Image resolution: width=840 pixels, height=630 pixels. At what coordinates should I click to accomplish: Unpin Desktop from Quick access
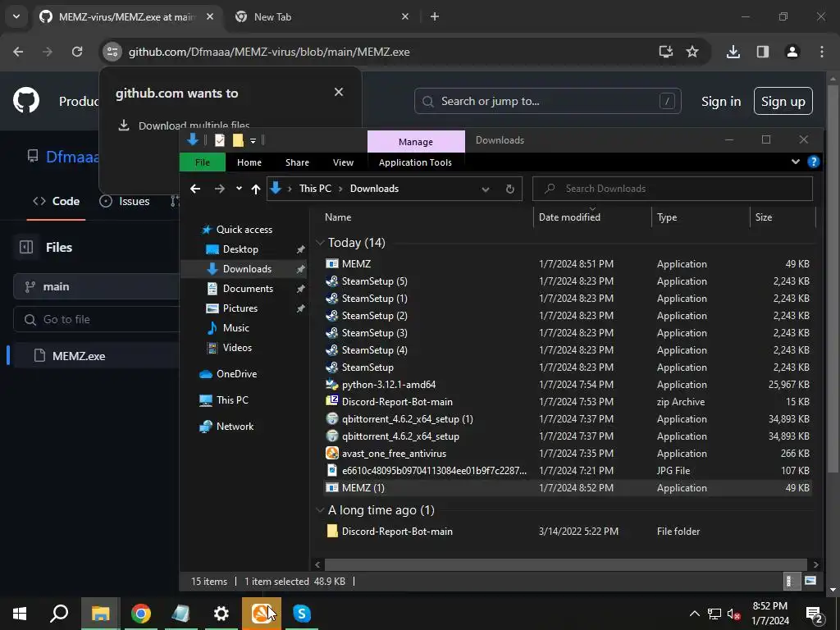click(300, 249)
